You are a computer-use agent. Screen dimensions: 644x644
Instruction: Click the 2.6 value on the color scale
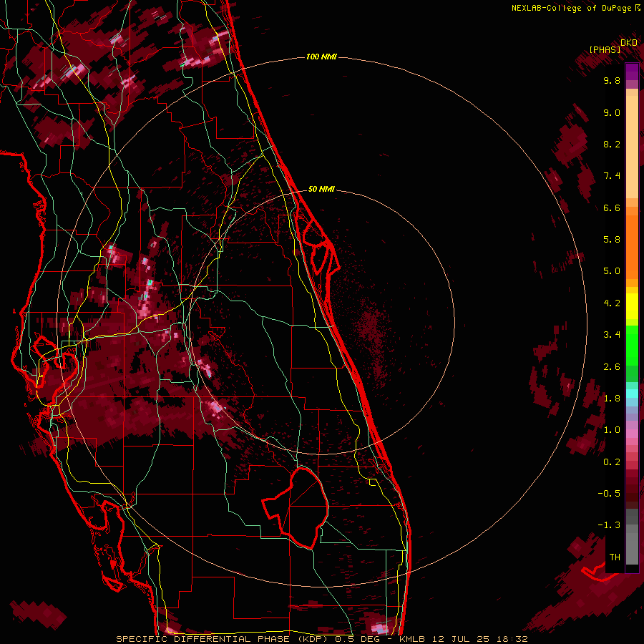point(612,367)
